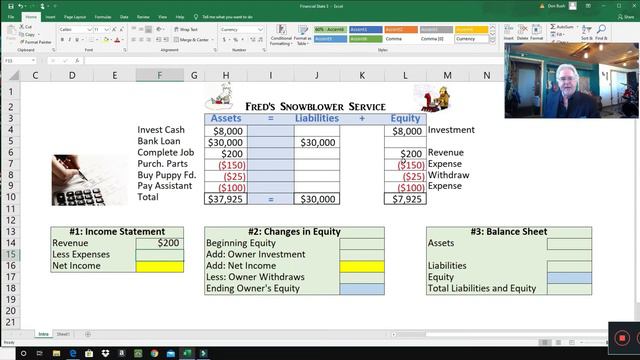
Task: Expand the Merge & Center dropdown arrow
Action: [x=213, y=40]
